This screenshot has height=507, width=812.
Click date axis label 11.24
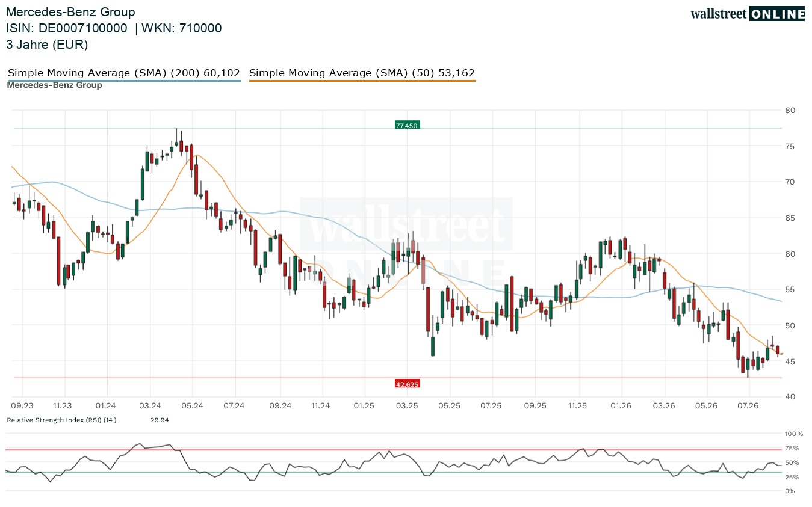pyautogui.click(x=321, y=406)
